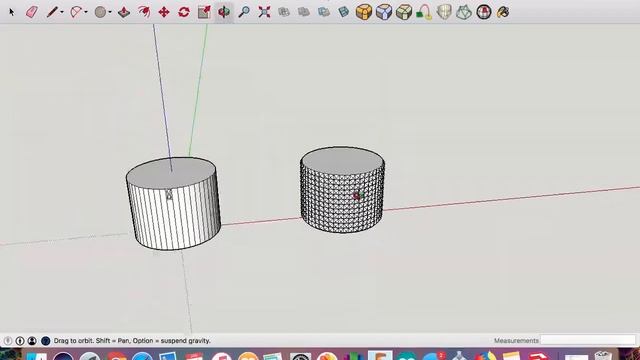Open the Line tool dropdown arrow

62,12
